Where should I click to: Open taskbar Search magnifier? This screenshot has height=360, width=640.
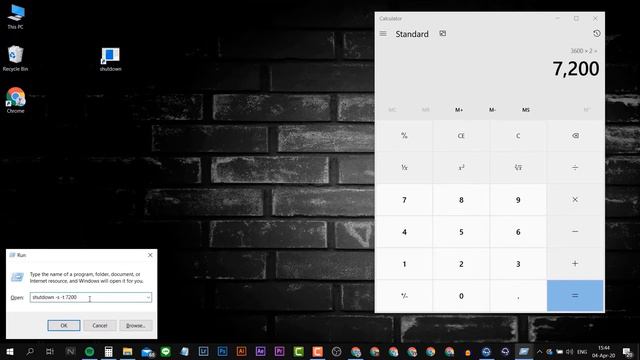tap(30, 351)
